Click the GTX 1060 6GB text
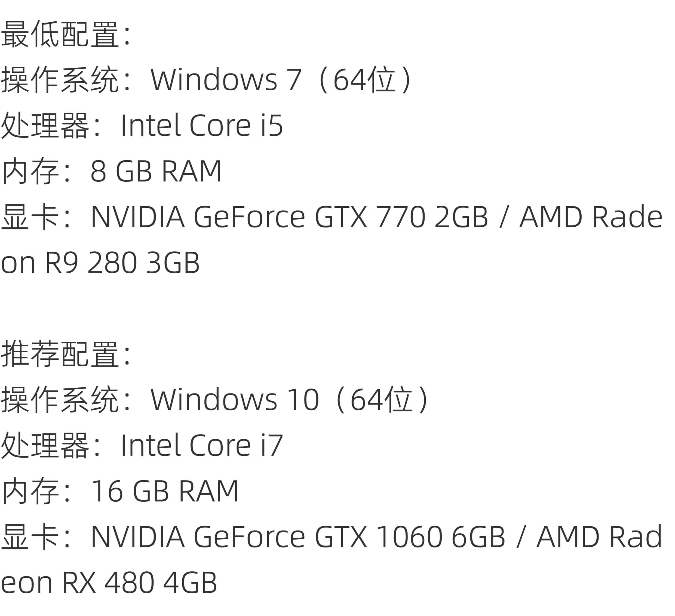 click(x=409, y=537)
